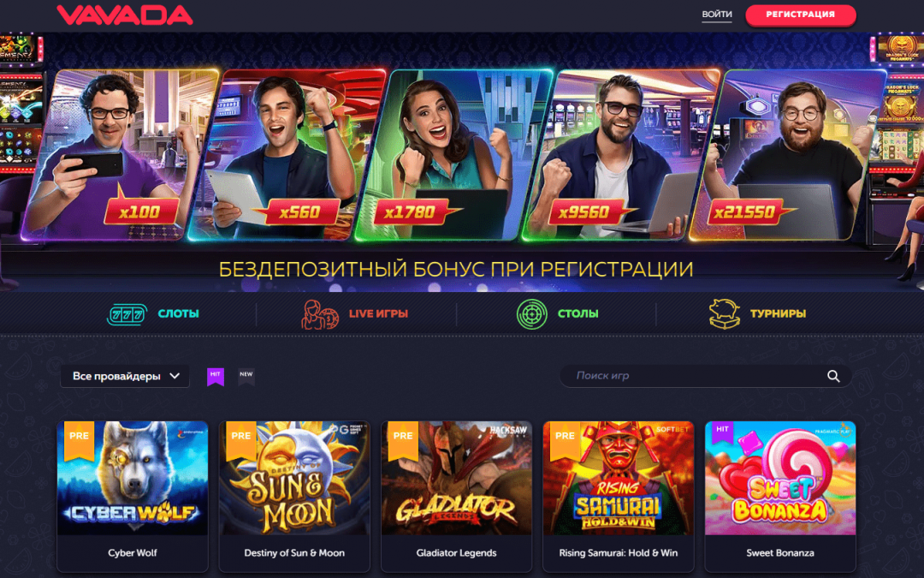
Task: Click the VAVADA logo
Action: [125, 15]
